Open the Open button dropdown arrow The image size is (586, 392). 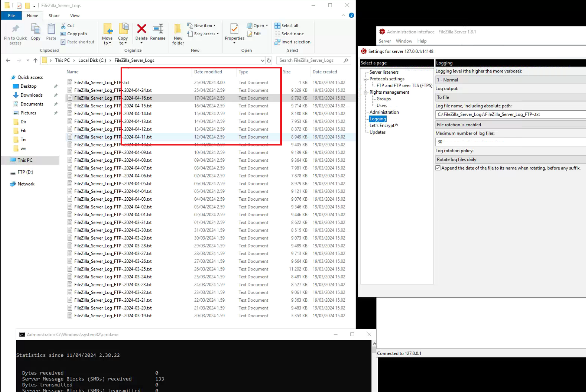point(267,26)
